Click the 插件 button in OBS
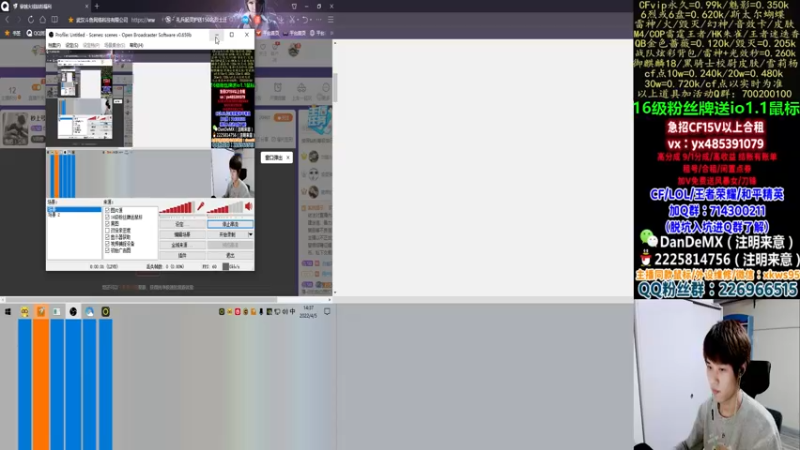The width and height of the screenshot is (800, 450). pyautogui.click(x=183, y=256)
